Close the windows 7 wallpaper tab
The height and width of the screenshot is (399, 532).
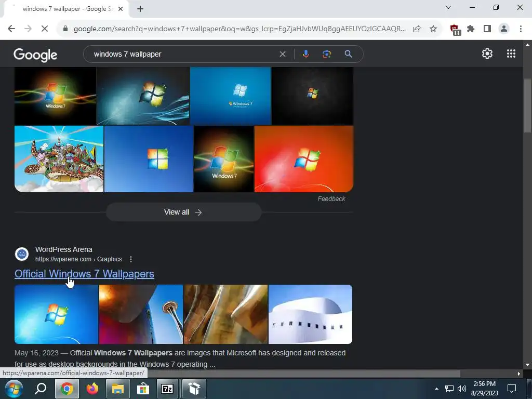pos(121,9)
